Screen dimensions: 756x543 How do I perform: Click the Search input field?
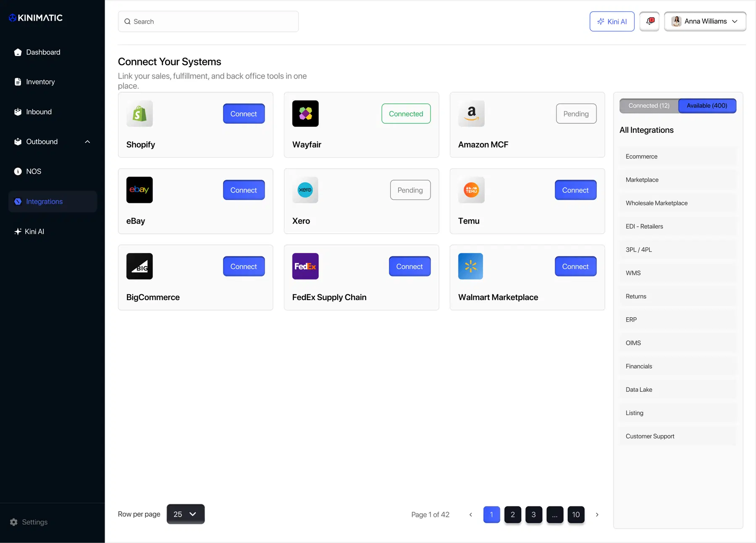(x=208, y=21)
